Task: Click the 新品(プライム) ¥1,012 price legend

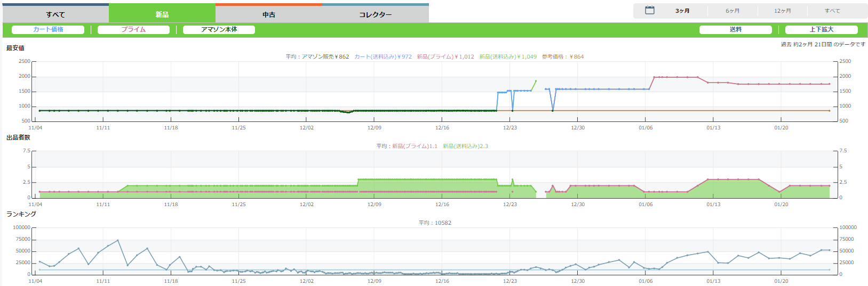Action: pyautogui.click(x=445, y=56)
